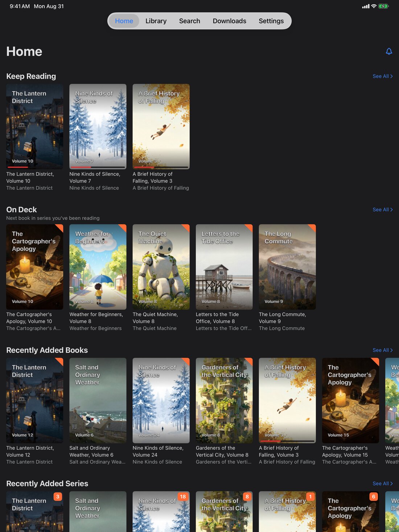
Task: Open Nine Kinds of Silence Volume 24 cover
Action: coord(161,400)
